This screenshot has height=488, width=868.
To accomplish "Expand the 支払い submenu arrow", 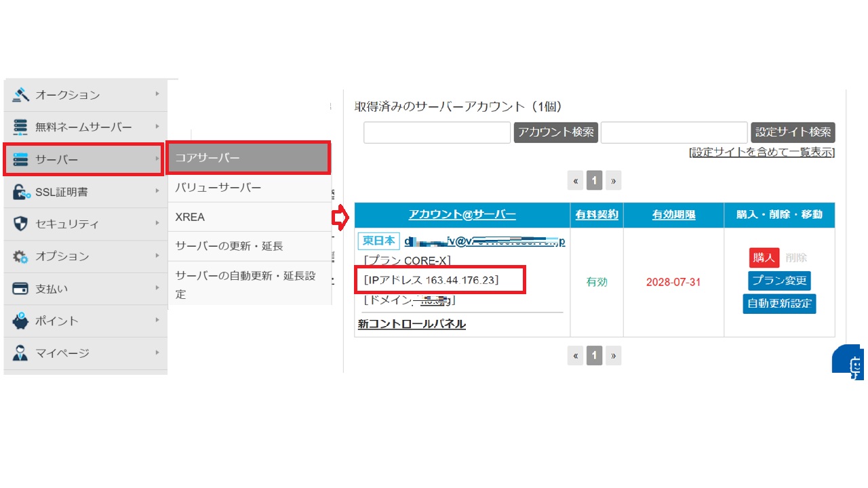I will coord(157,288).
